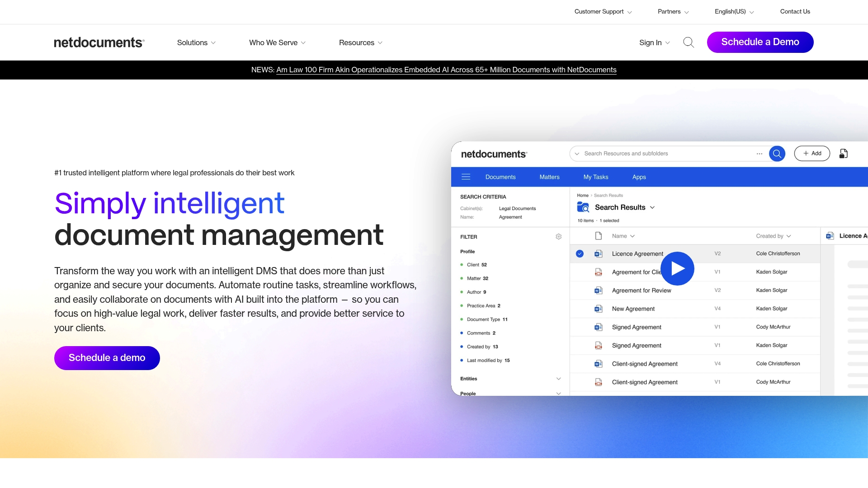The height and width of the screenshot is (488, 868).
Task: Sort by the Created by column
Action: point(774,236)
